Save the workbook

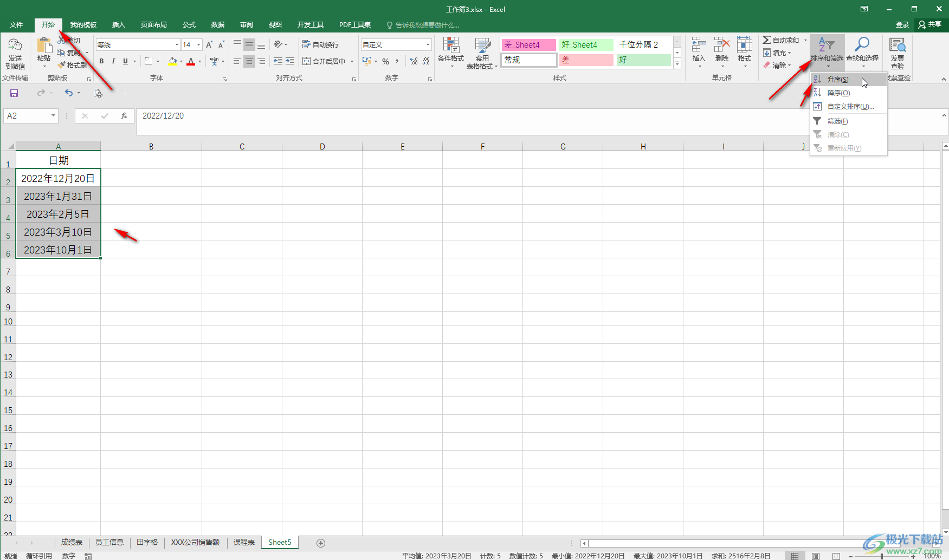click(14, 93)
